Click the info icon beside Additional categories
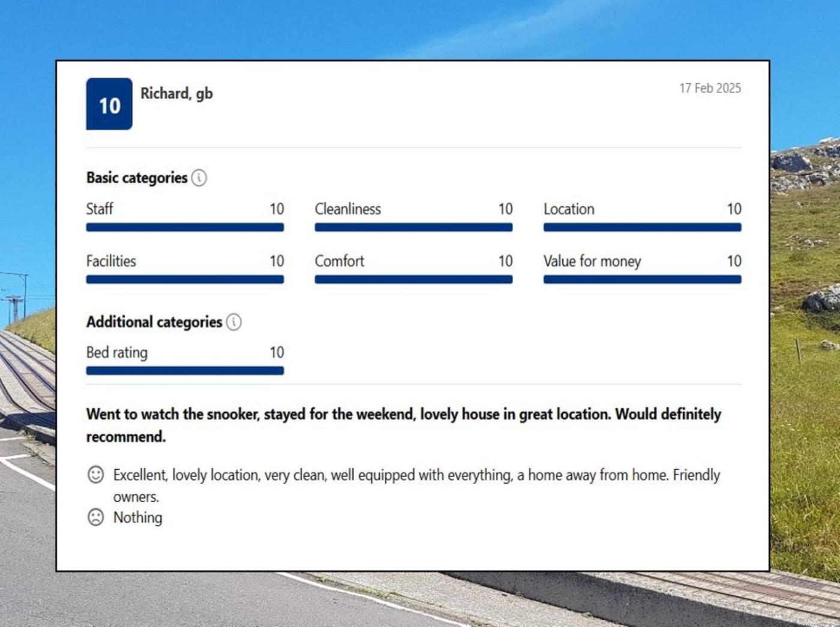Screen dimensions: 840x627 pyautogui.click(x=233, y=322)
